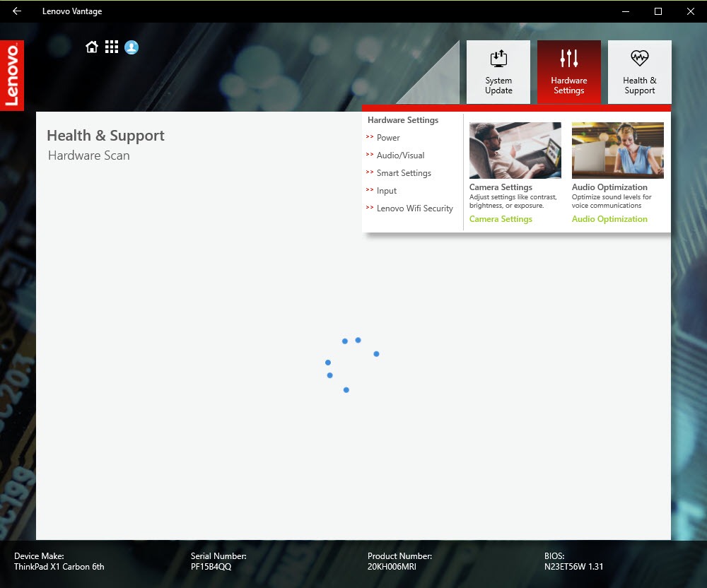This screenshot has height=588, width=707.
Task: Open the Health & Support tile
Action: tap(640, 72)
